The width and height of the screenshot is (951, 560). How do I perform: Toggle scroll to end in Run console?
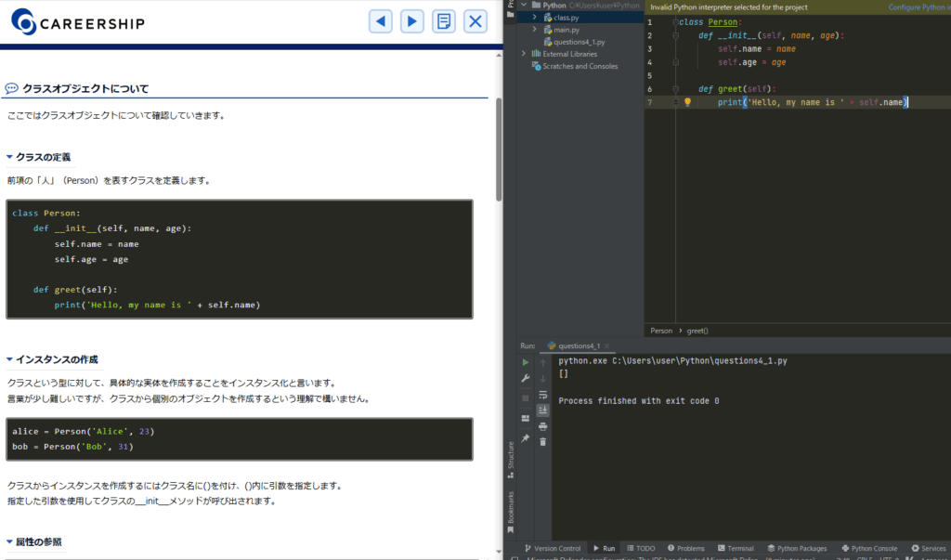[543, 410]
